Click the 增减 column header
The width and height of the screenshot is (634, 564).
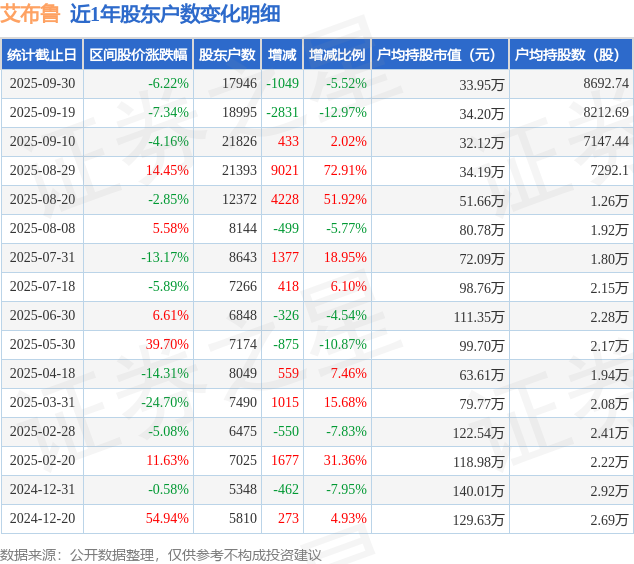(x=282, y=55)
